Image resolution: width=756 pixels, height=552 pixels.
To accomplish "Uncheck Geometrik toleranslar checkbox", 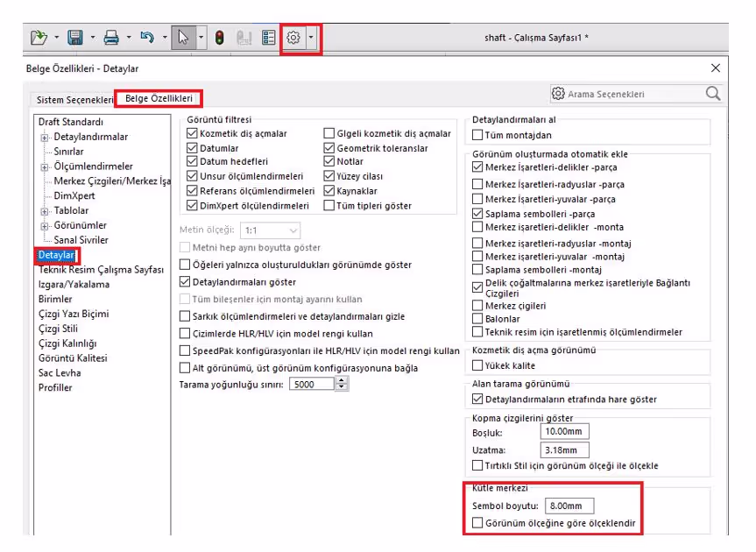I will 329,147.
